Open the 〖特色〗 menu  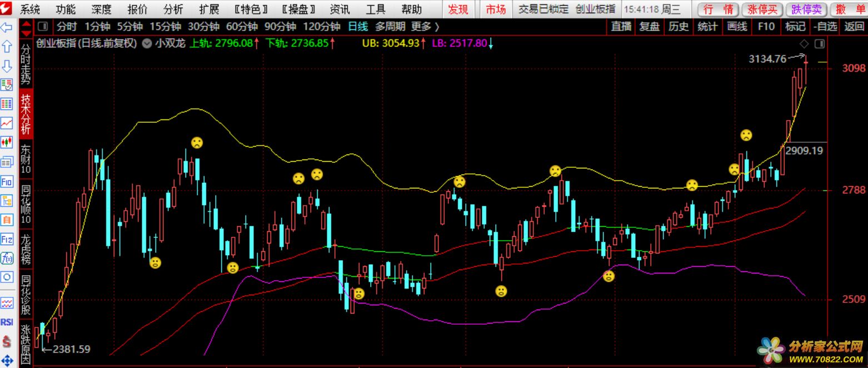click(251, 9)
